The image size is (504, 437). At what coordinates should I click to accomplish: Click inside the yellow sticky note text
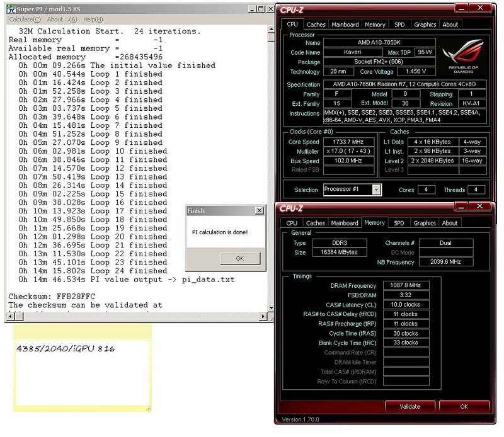[x=66, y=348]
